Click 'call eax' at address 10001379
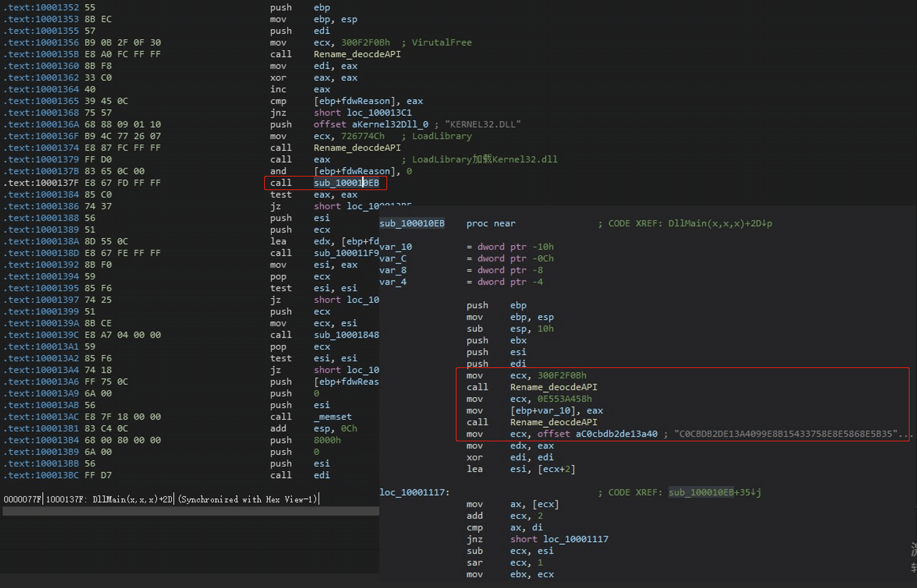Screen dimensions: 917x588 [x=300, y=160]
